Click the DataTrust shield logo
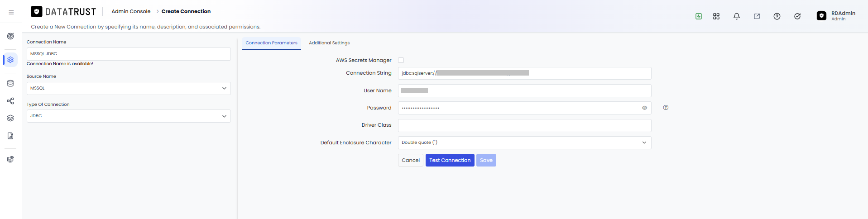 pos(37,12)
